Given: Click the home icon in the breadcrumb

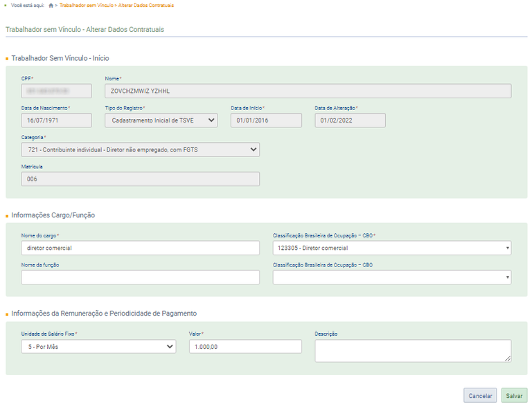Looking at the screenshot, I should [x=51, y=6].
